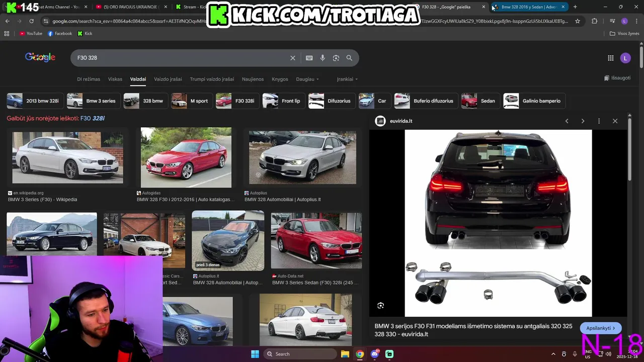Open Google Lens image search in the search bar
Viewport: 644px width, 362px height.
coord(336,58)
